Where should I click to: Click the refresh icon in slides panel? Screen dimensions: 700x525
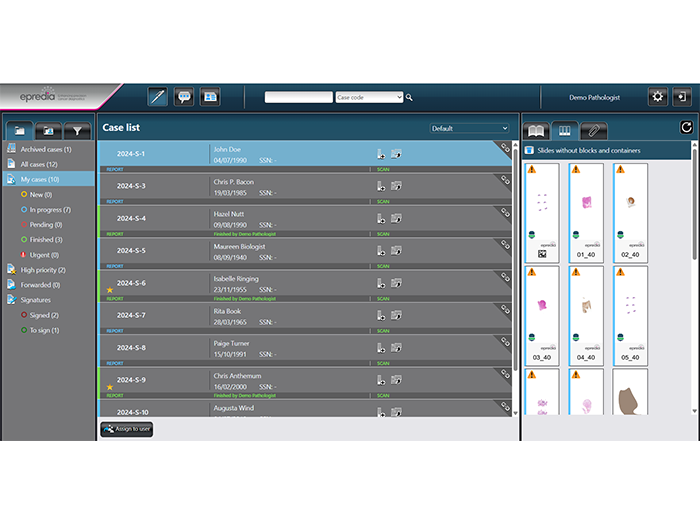[686, 127]
